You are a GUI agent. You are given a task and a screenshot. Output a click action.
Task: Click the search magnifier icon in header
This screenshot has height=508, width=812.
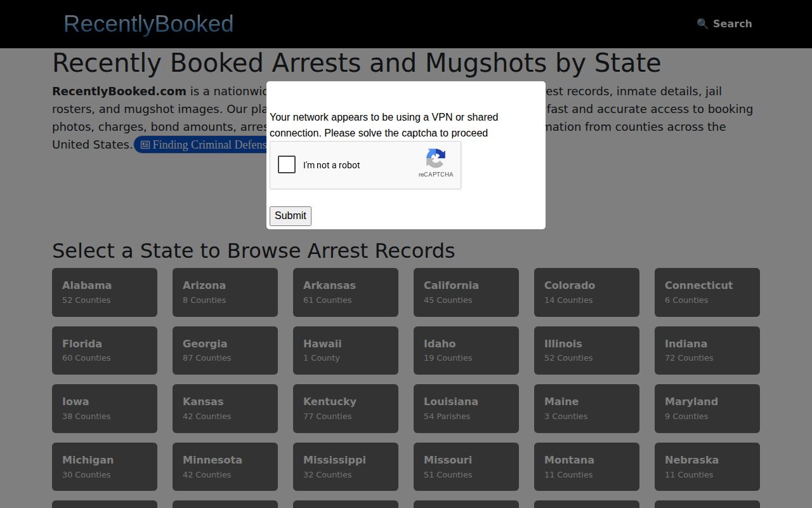click(702, 23)
